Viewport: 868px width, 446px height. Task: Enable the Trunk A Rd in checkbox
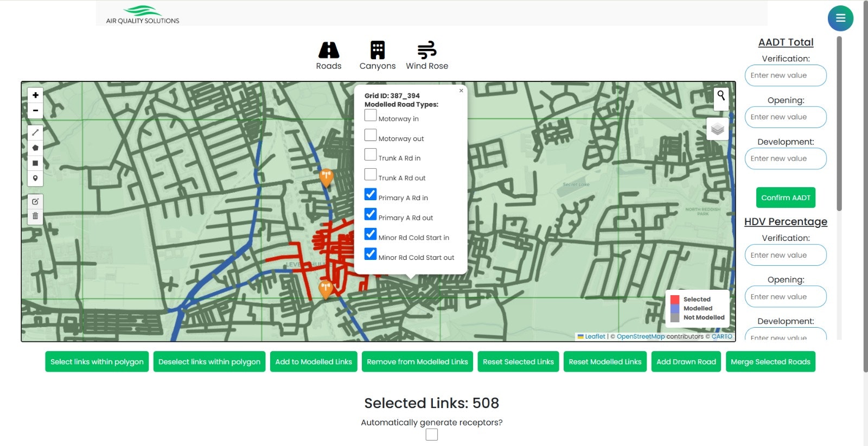371,155
